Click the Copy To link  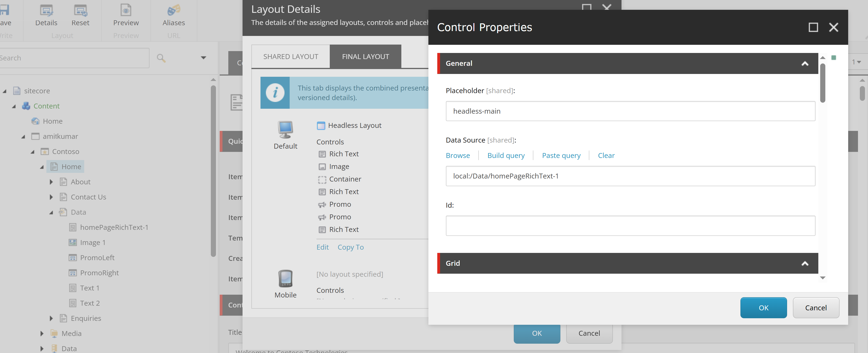(351, 247)
